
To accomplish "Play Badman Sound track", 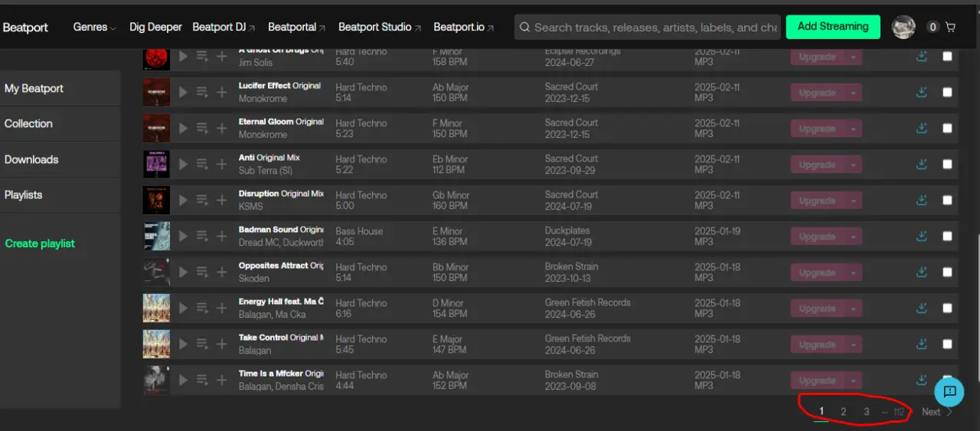I will (x=183, y=236).
